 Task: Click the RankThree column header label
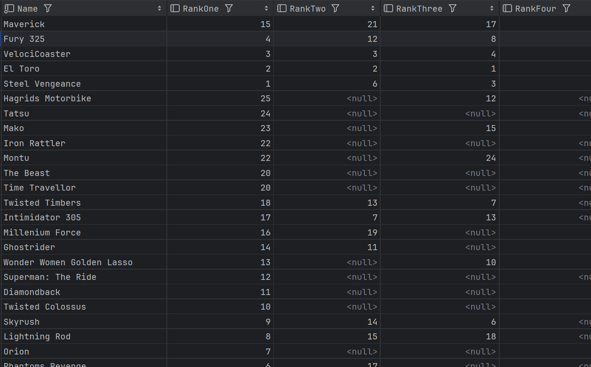pyautogui.click(x=419, y=9)
